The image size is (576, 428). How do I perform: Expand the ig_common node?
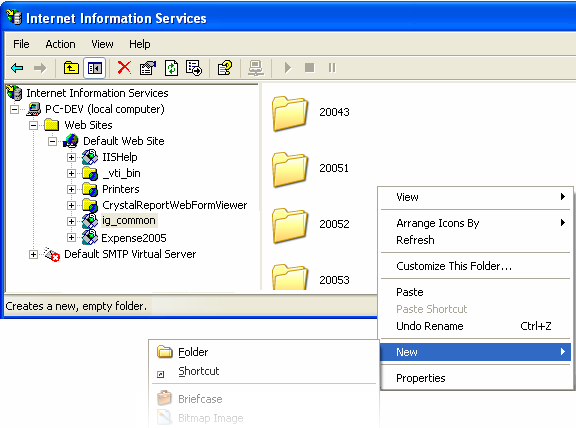coord(72,222)
